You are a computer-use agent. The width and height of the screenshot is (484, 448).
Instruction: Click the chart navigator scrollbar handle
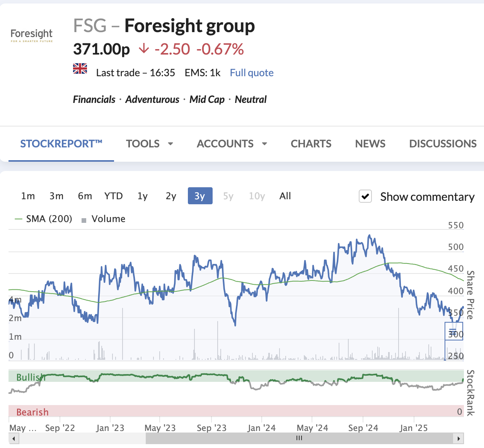[x=299, y=438]
